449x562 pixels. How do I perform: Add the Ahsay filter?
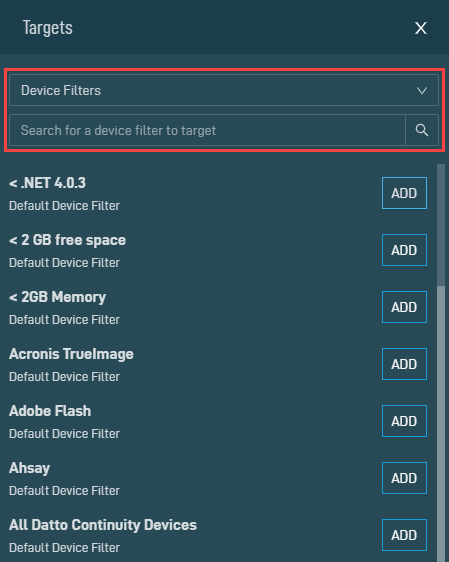404,478
